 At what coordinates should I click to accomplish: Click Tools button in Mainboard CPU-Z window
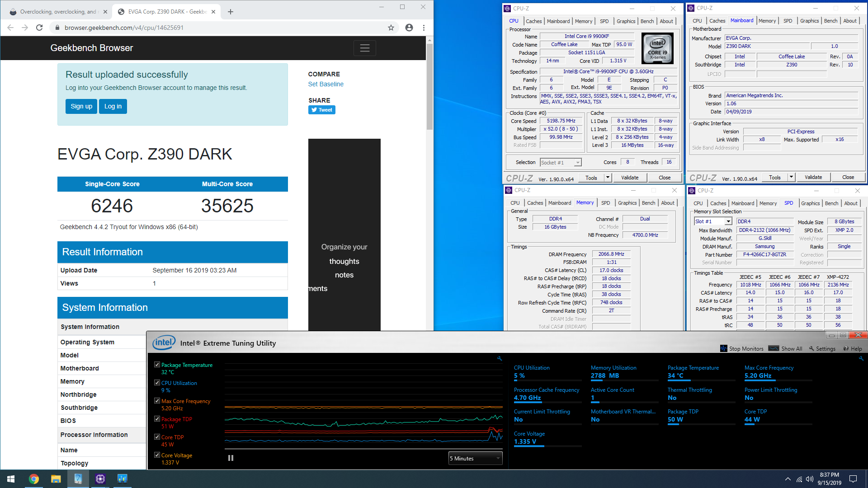coord(775,177)
